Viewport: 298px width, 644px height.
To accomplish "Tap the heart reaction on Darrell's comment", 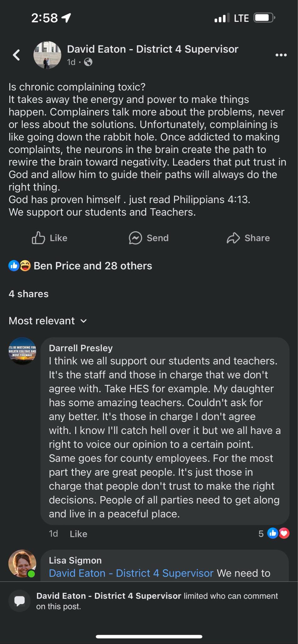I will click(x=284, y=533).
